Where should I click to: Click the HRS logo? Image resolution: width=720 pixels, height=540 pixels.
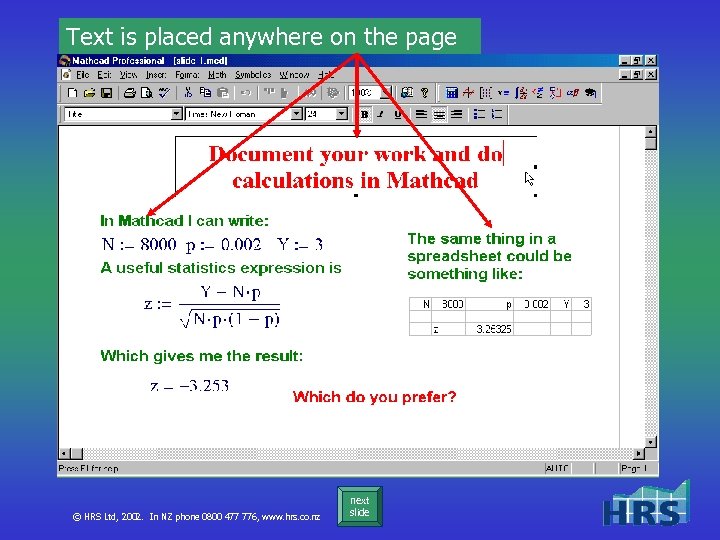point(647,503)
